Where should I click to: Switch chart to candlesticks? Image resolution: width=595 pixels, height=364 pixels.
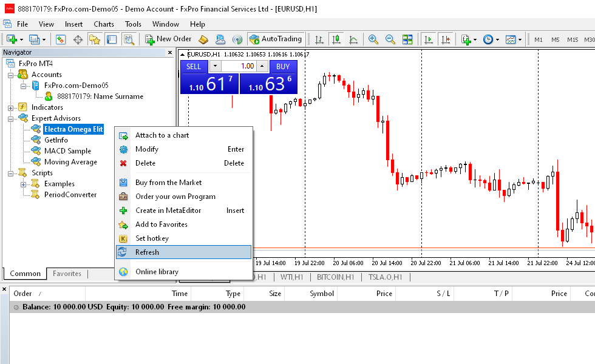pos(336,39)
